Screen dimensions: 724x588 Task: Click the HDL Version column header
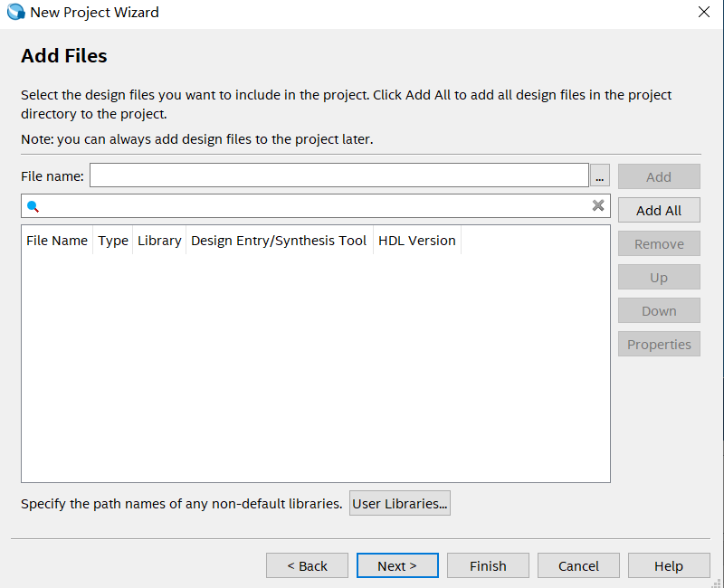[416, 240]
